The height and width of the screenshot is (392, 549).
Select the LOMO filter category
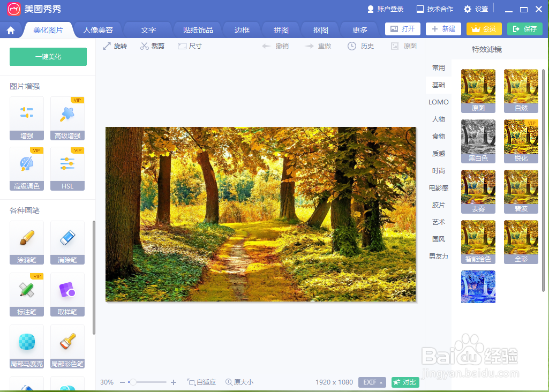point(438,102)
